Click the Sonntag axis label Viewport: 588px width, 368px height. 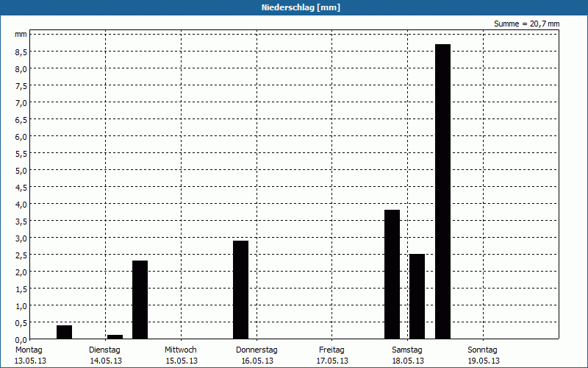[483, 350]
